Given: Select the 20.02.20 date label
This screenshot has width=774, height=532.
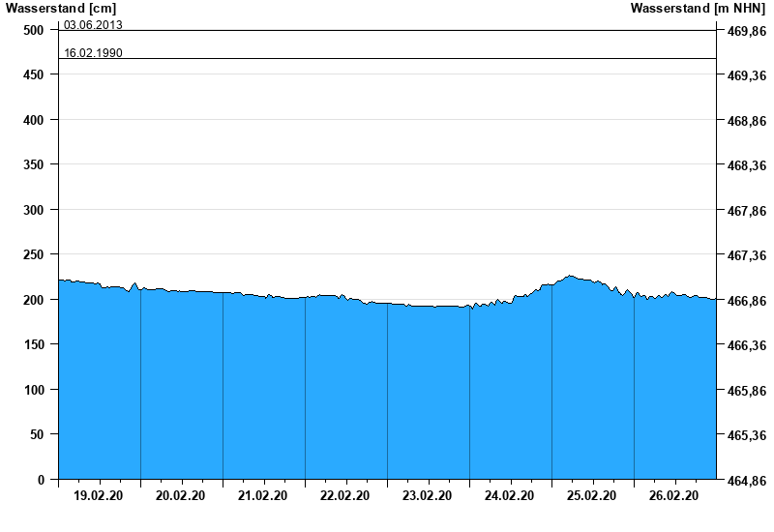Looking at the screenshot, I should click(x=181, y=496).
